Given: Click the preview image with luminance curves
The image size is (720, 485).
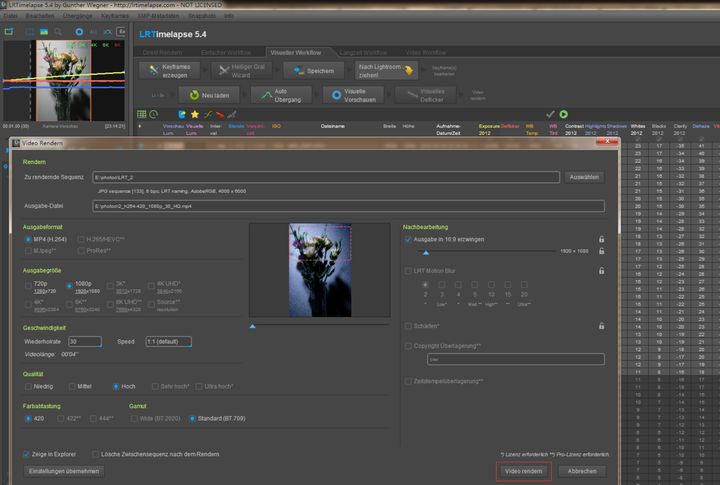Looking at the screenshot, I should [x=64, y=80].
